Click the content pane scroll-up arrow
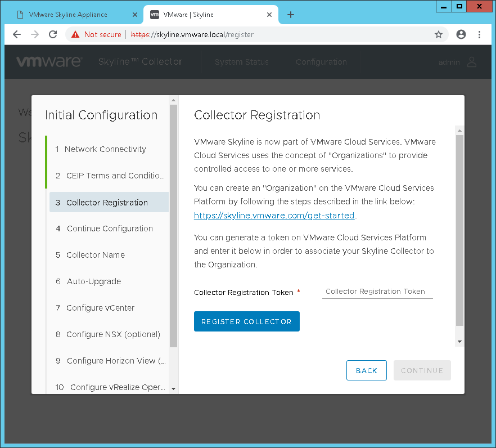The width and height of the screenshot is (496, 448). click(x=459, y=131)
